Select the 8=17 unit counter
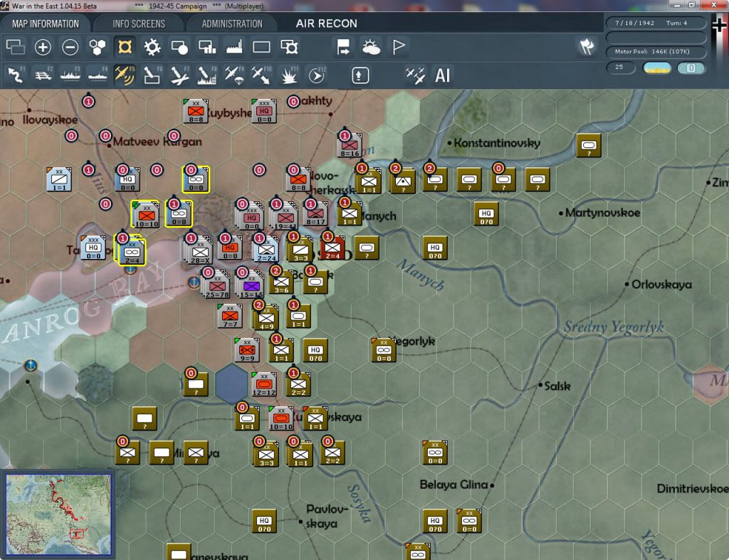This screenshot has height=560, width=729. 315,215
